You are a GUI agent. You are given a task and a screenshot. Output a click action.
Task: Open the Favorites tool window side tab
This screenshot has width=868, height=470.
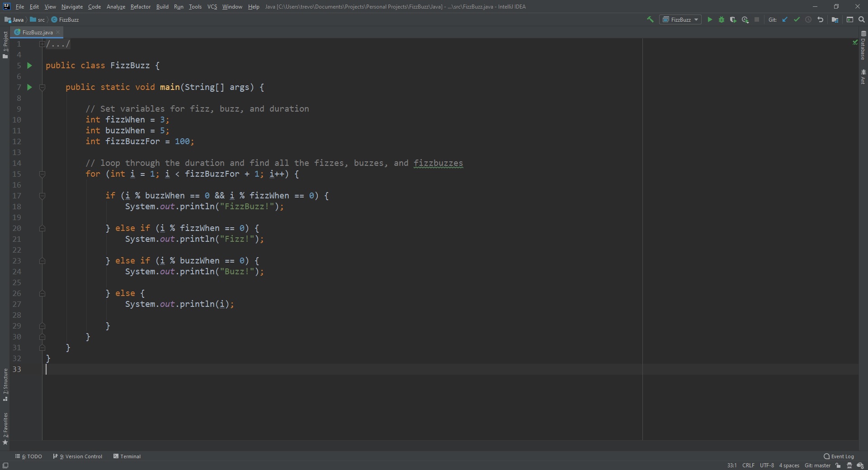point(5,428)
